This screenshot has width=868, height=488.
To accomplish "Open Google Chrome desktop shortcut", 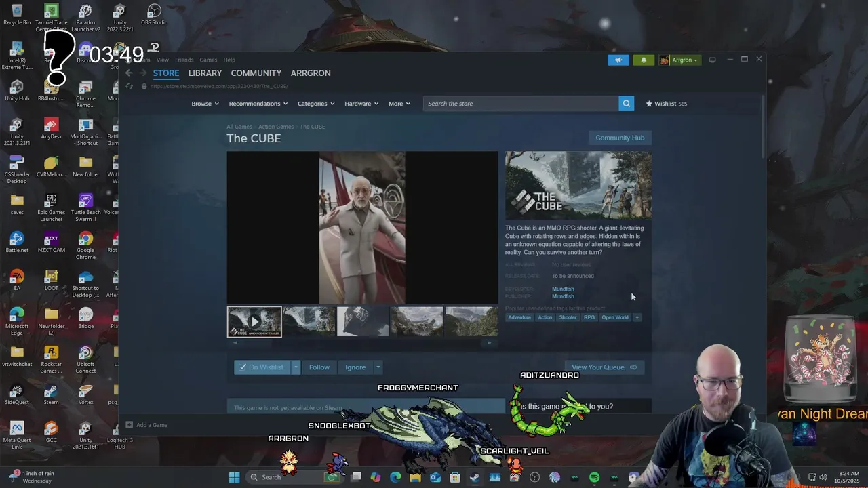I will click(85, 245).
